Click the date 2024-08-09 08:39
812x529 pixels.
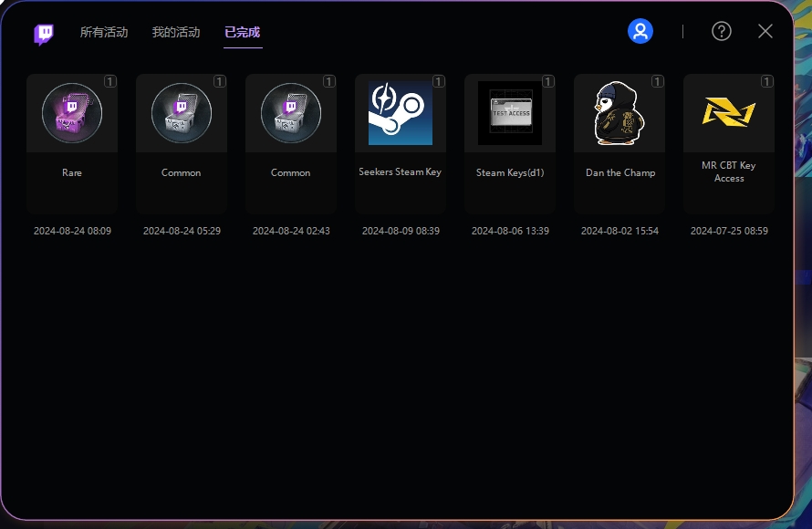401,231
